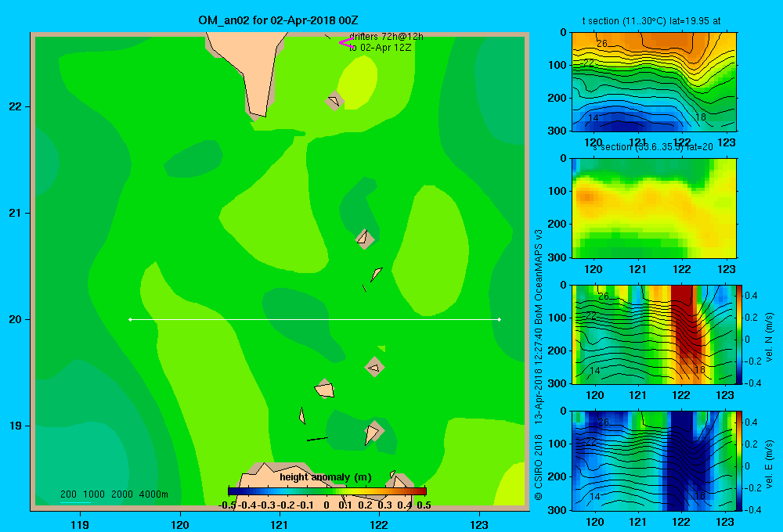Click latitude label 20 on the main map
Screen dimensions: 783x532
click(16, 319)
